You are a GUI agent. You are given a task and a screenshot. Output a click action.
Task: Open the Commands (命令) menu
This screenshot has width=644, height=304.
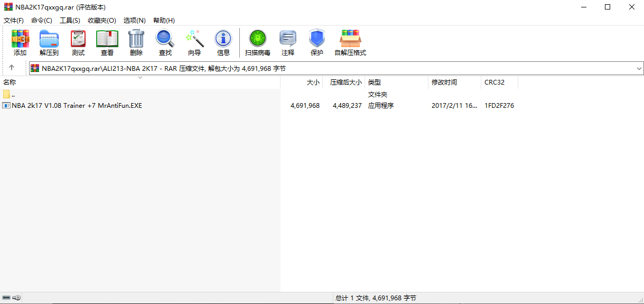[42, 20]
